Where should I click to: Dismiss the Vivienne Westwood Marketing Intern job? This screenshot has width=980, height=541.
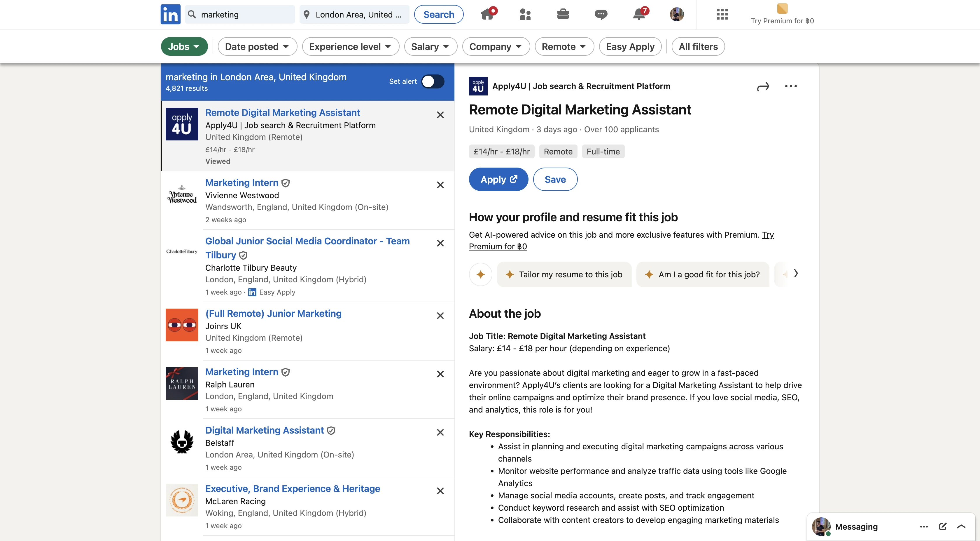(440, 185)
